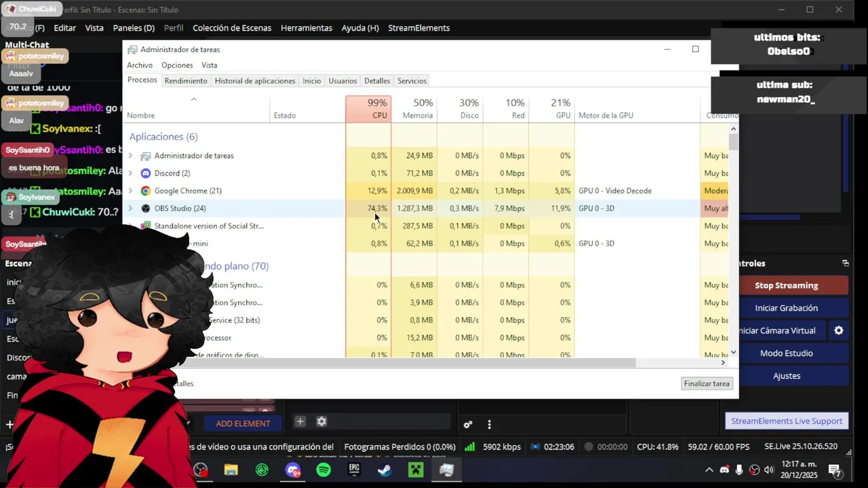Image resolution: width=868 pixels, height=488 pixels.
Task: Open OBS Colección de Escenas menu
Action: [232, 28]
